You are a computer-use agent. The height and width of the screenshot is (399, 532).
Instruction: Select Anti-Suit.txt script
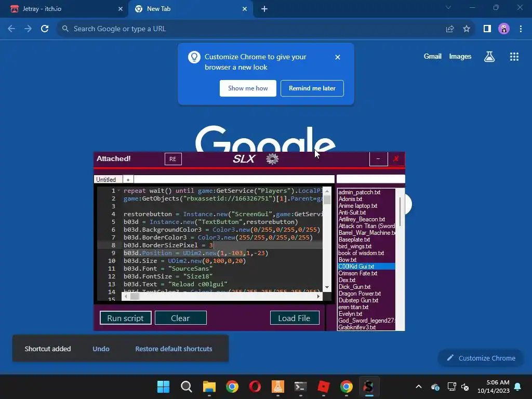coord(353,212)
